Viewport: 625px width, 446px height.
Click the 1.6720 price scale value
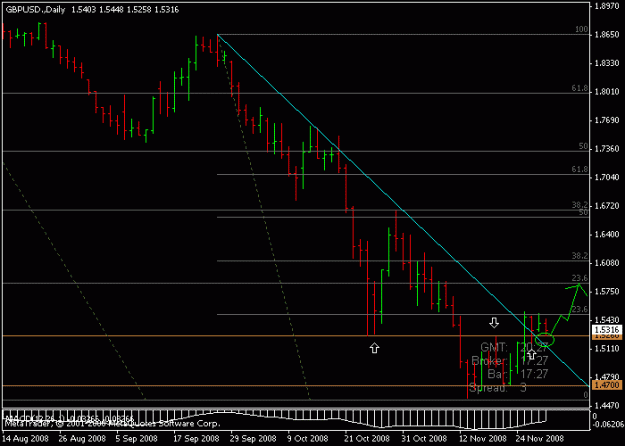(x=607, y=206)
